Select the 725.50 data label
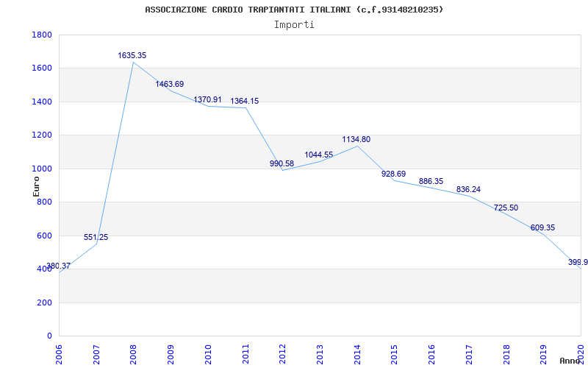The height and width of the screenshot is (368, 588). 506,208
